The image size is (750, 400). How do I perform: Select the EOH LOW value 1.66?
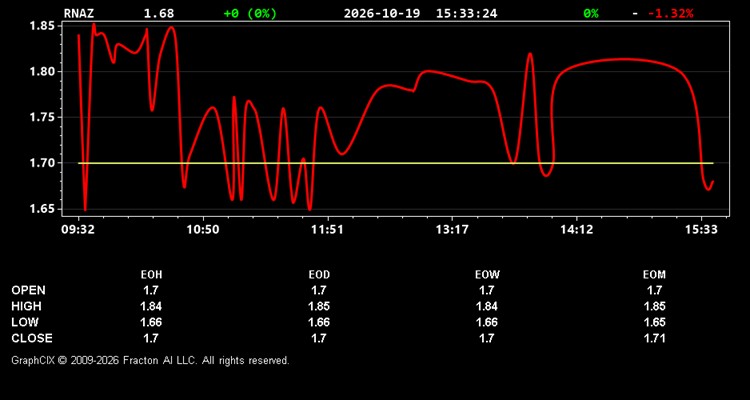[x=151, y=322]
